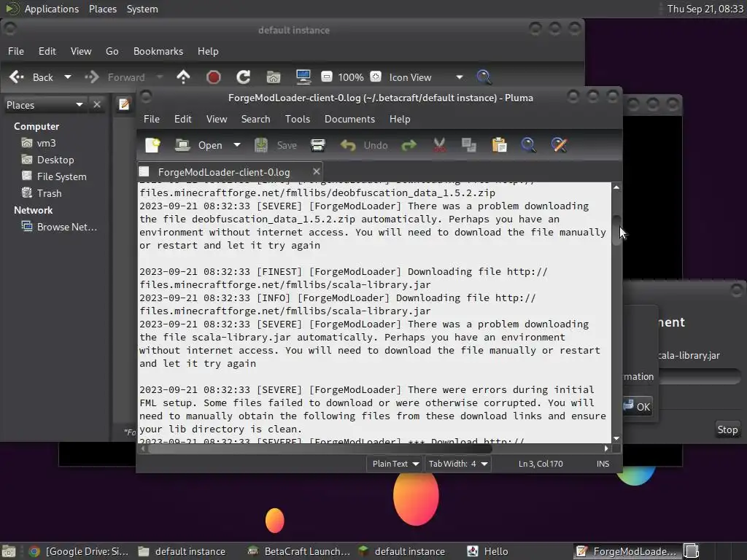This screenshot has width=747, height=560.
Task: Click the scroll up arrow in Pluma
Action: (x=616, y=187)
